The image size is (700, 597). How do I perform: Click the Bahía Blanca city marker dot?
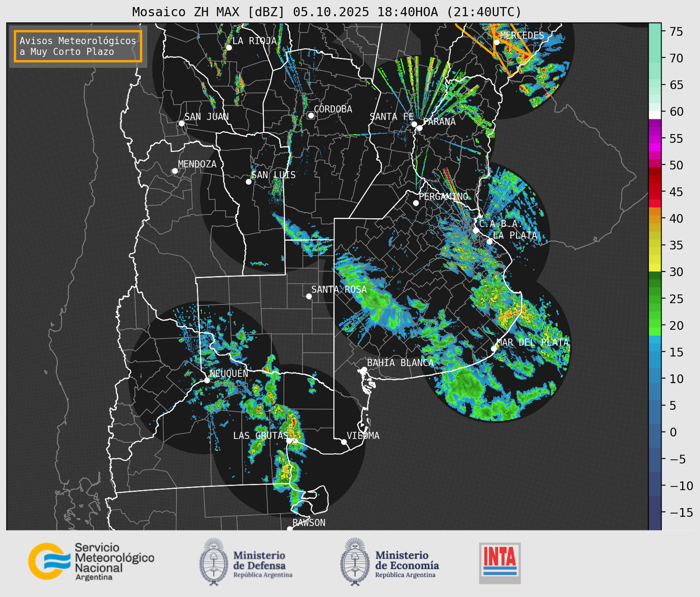364,369
